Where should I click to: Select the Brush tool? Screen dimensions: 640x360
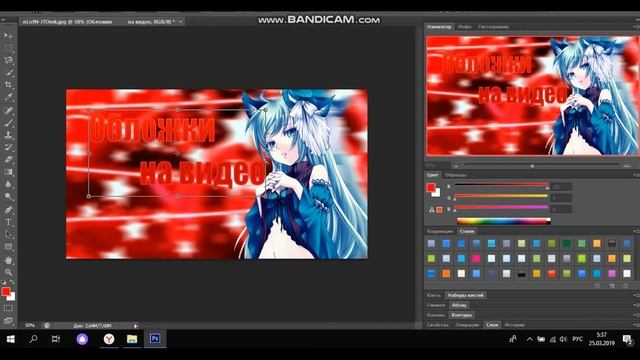point(8,122)
